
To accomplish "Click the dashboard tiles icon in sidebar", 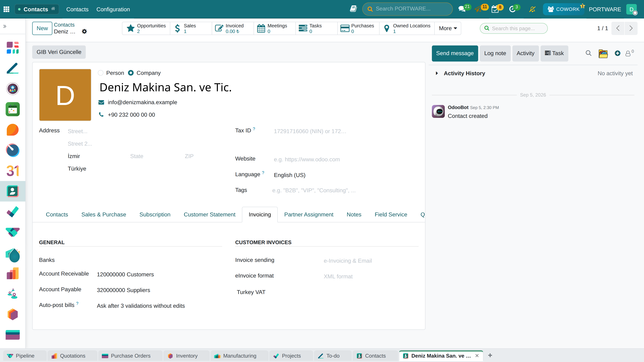I will point(12,48).
